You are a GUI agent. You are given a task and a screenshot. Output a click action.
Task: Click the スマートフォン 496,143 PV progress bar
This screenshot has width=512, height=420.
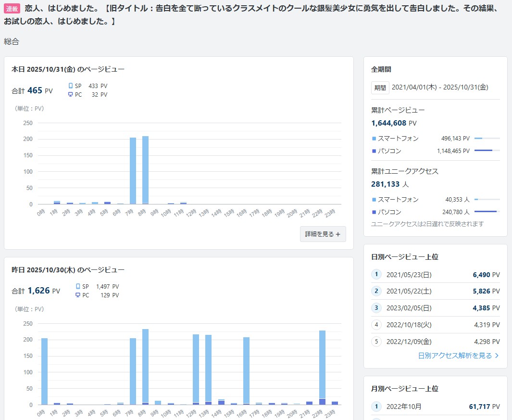pyautogui.click(x=487, y=138)
